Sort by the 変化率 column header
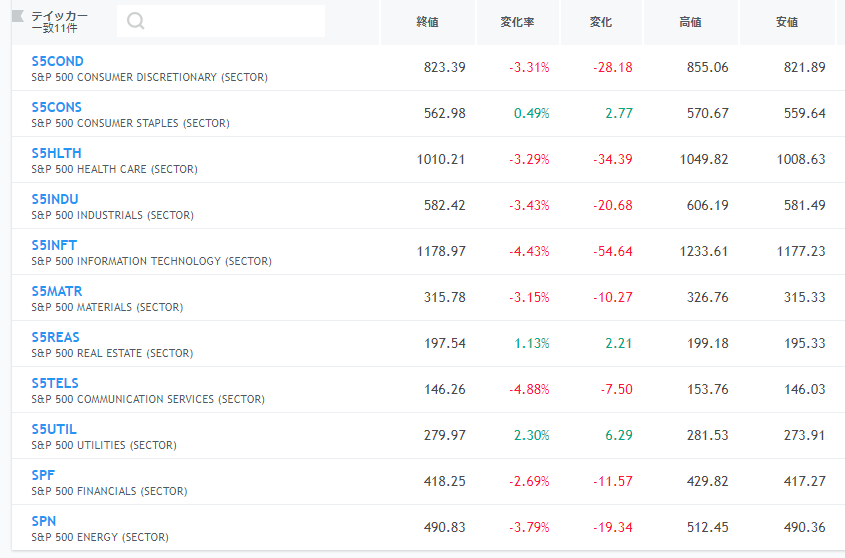845x558 pixels. (517, 22)
